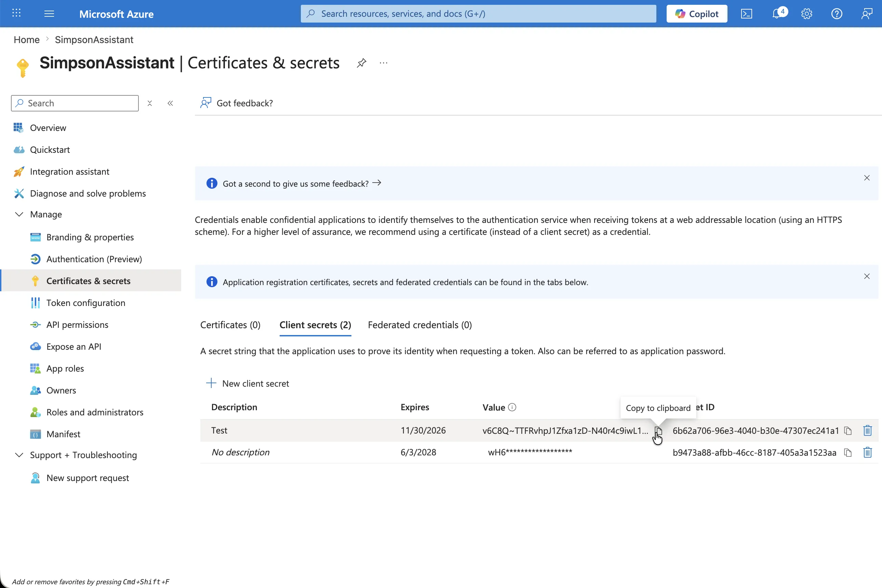Open Authentication (Preview)

coord(94,259)
